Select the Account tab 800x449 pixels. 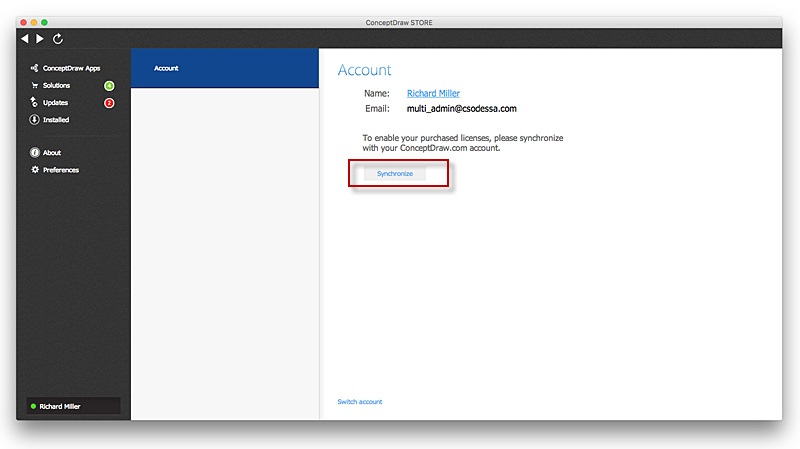coord(224,68)
